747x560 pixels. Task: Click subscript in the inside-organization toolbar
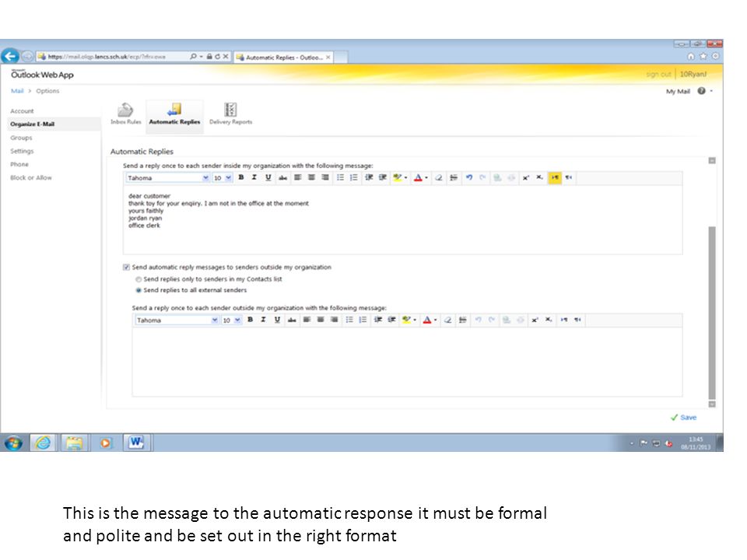[540, 177]
